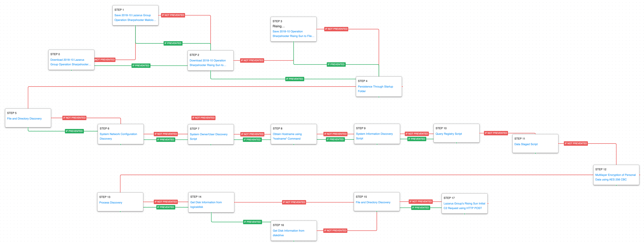Click File and Directory Discovery in Step 5
Viewport: 644px width, 244px height.
(24, 119)
